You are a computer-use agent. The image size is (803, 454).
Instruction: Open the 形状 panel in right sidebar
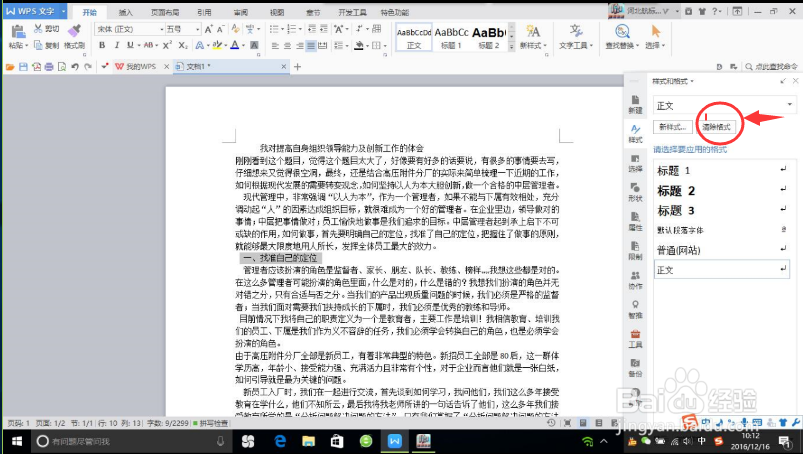pyautogui.click(x=635, y=192)
